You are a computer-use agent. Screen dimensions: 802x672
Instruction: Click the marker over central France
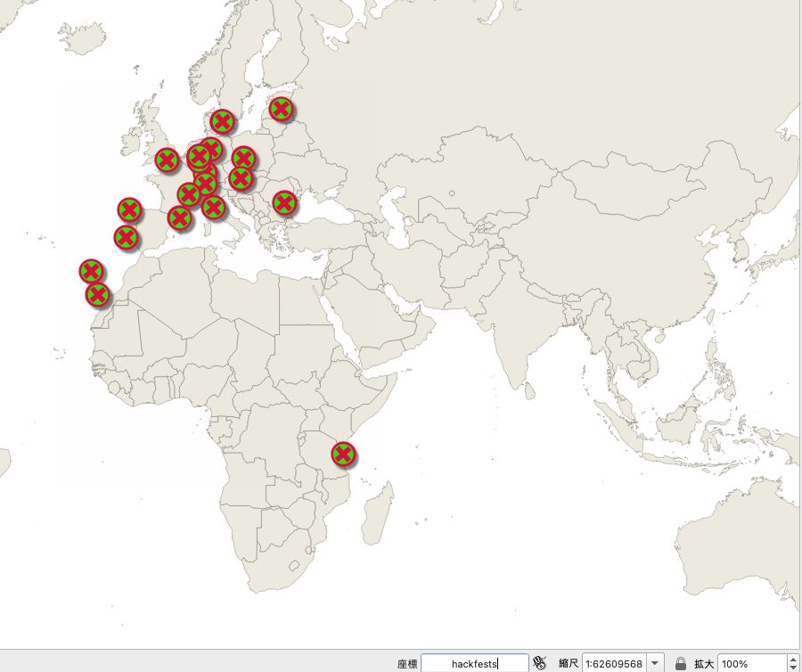(x=189, y=195)
